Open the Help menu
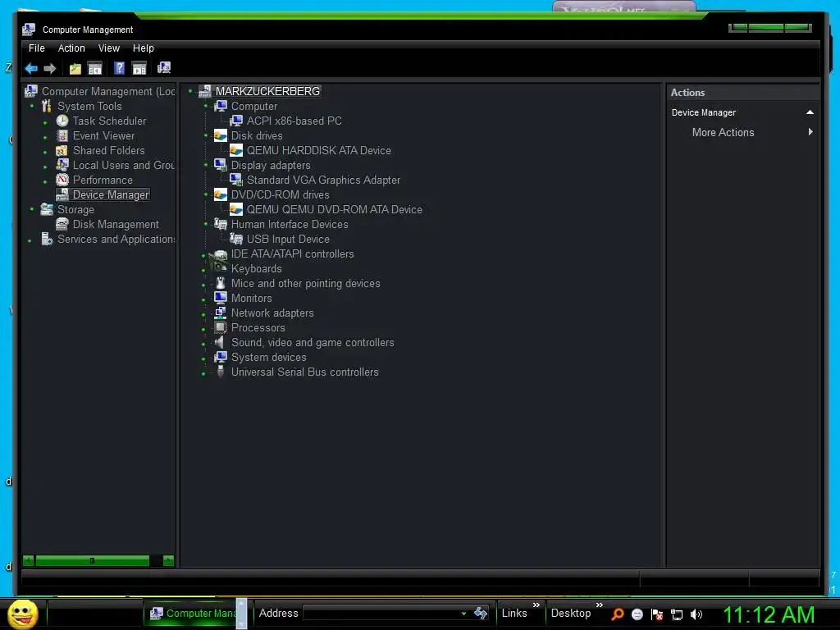Viewport: 840px width, 630px height. [143, 48]
